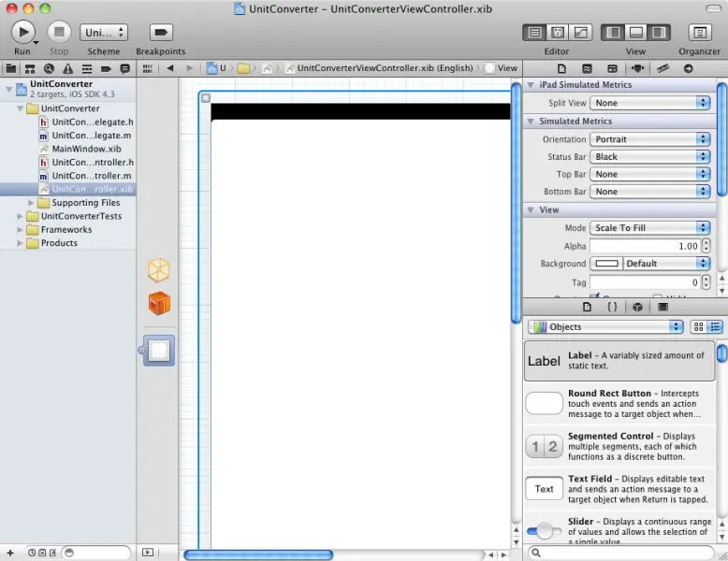
Task: Select the First Responder orange cube
Action: [x=159, y=304]
